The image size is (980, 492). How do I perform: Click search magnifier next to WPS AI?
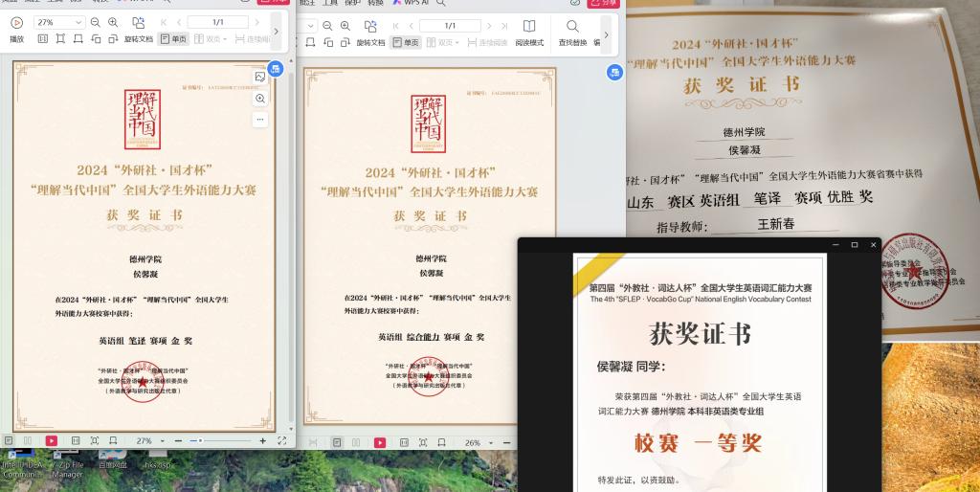coord(441,3)
